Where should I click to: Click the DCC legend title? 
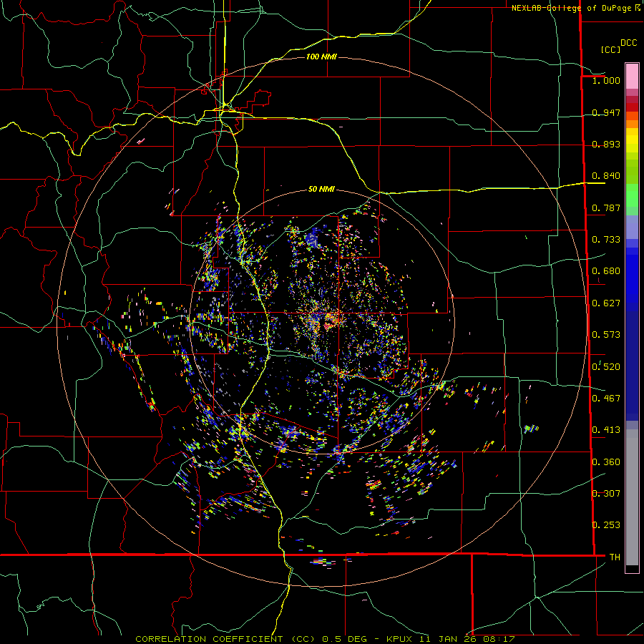click(628, 43)
